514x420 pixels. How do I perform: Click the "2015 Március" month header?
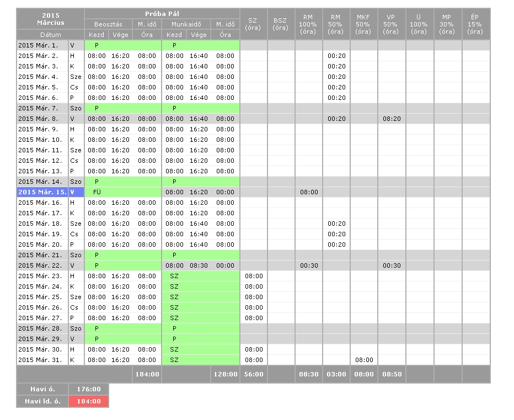click(50, 19)
